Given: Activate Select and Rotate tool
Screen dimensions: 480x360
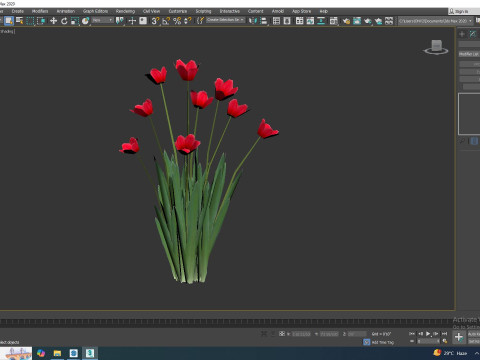Looking at the screenshot, I should 64,21.
